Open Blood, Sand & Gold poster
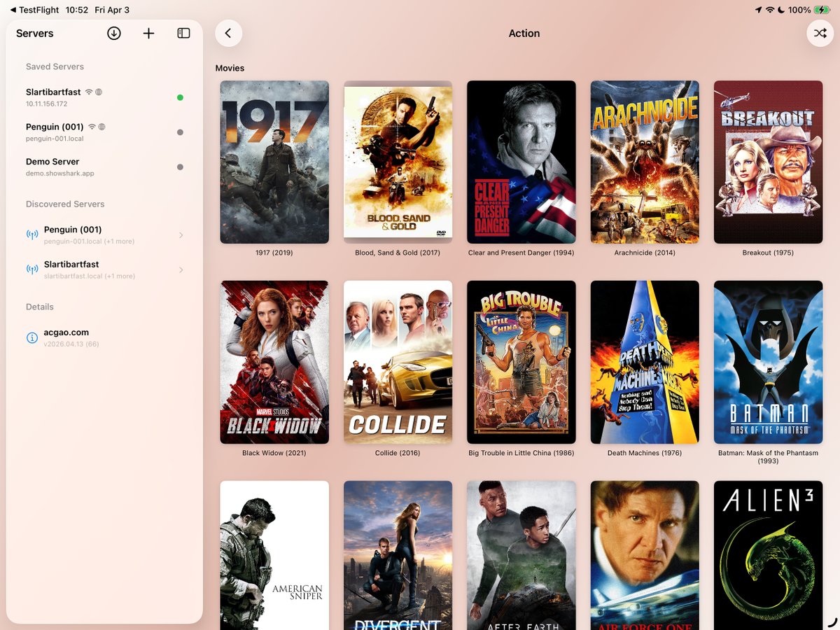840x630 pixels. 398,162
